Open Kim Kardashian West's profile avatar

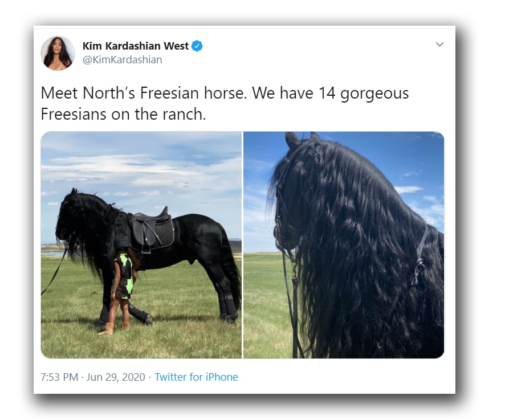click(x=58, y=53)
